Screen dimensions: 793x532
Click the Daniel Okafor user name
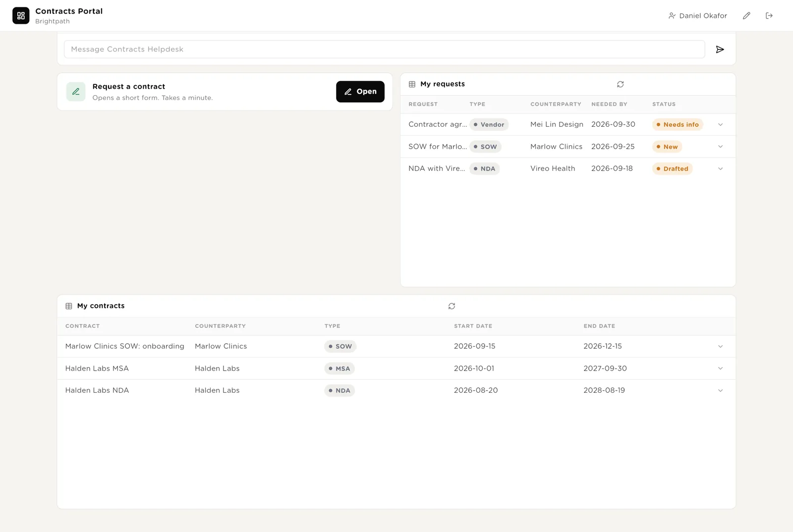click(703, 16)
